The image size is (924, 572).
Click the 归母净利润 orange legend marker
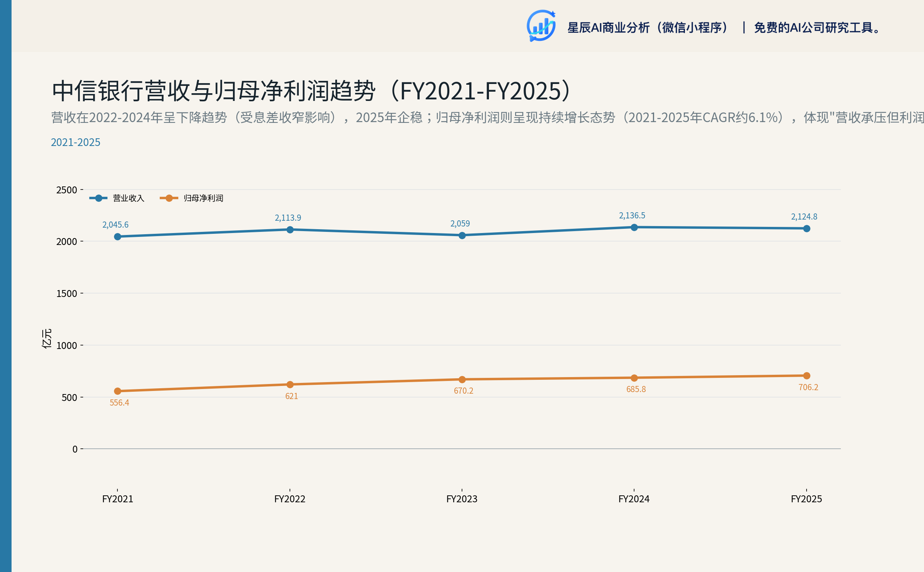pos(169,198)
